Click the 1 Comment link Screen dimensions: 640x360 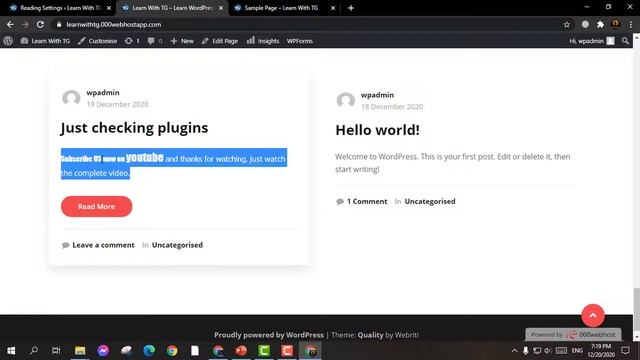coord(367,201)
